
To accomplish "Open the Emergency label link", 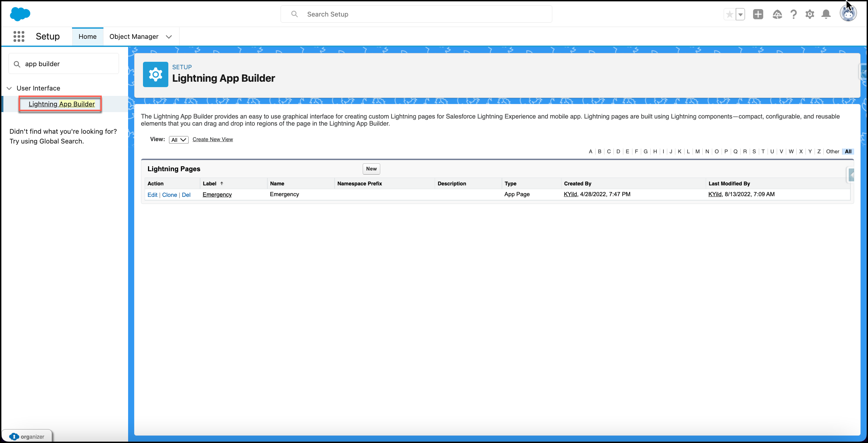I will pyautogui.click(x=217, y=194).
